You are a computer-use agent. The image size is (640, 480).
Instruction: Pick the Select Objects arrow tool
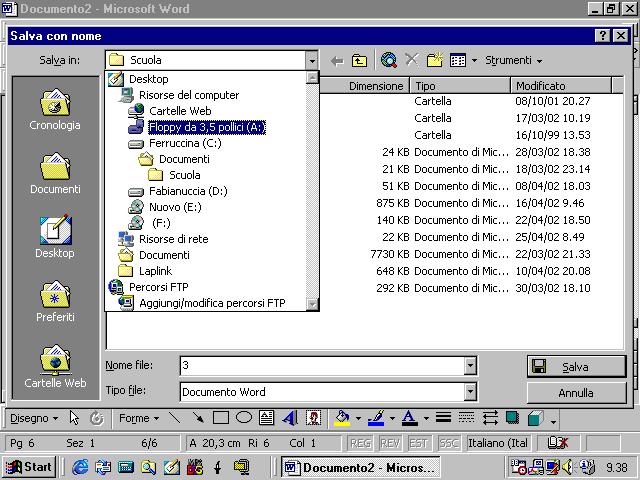tap(74, 418)
